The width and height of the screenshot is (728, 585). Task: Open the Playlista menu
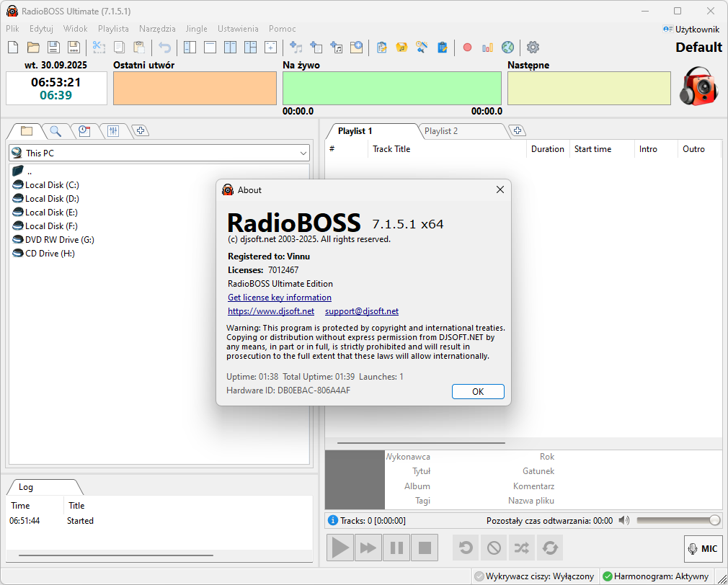point(113,29)
